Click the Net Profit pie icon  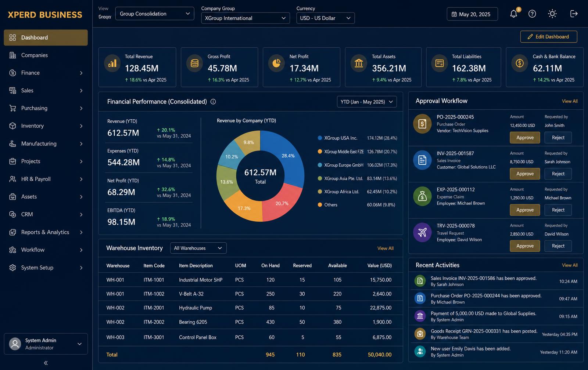tap(277, 64)
